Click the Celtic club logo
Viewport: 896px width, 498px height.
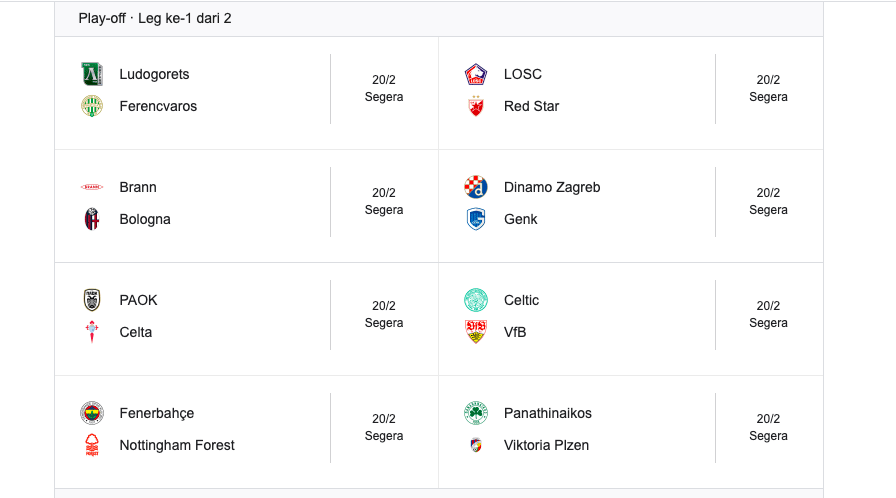click(x=476, y=300)
